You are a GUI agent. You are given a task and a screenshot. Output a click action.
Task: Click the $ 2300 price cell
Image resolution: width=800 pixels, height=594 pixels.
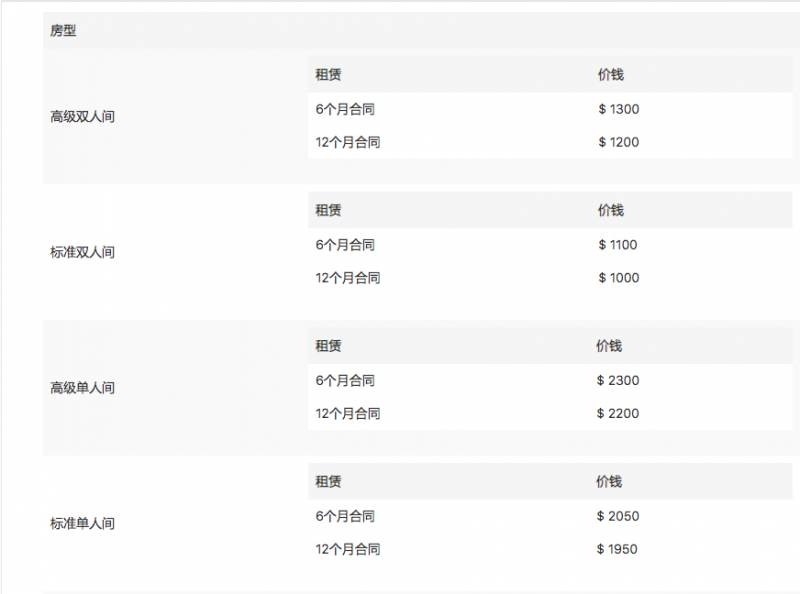coord(618,381)
